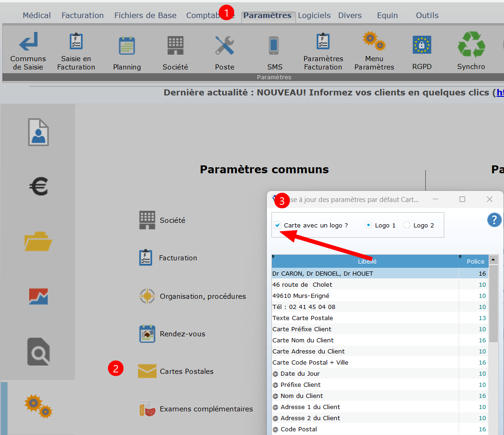
Task: Minimize the postcard parameters dialog
Action: (435, 199)
